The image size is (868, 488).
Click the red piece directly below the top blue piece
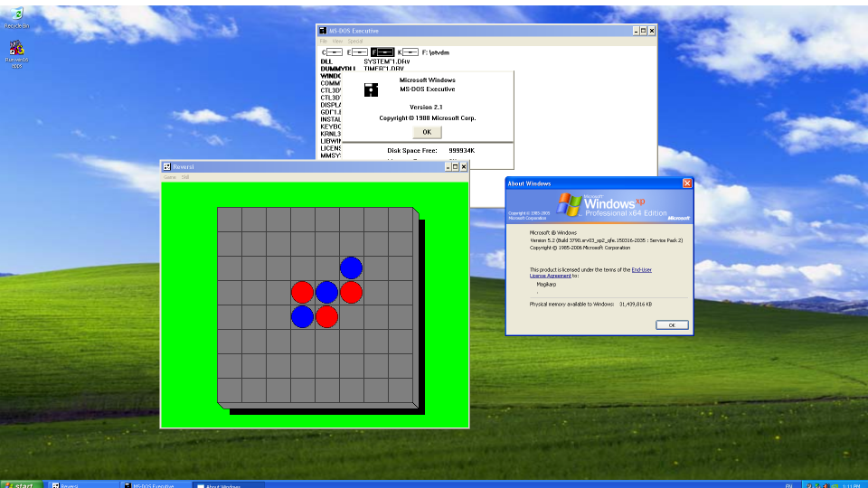pyautogui.click(x=351, y=292)
